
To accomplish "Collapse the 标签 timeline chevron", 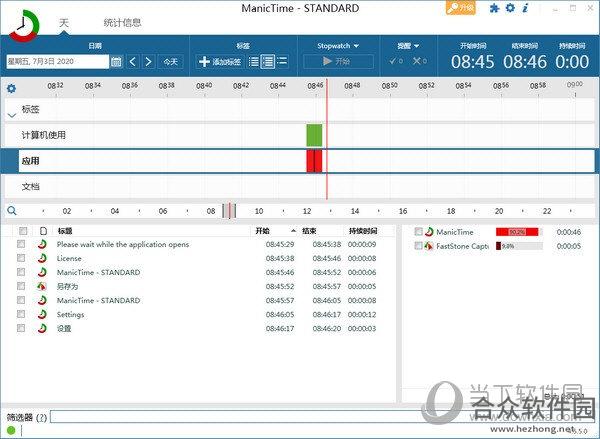I will click(x=12, y=115).
